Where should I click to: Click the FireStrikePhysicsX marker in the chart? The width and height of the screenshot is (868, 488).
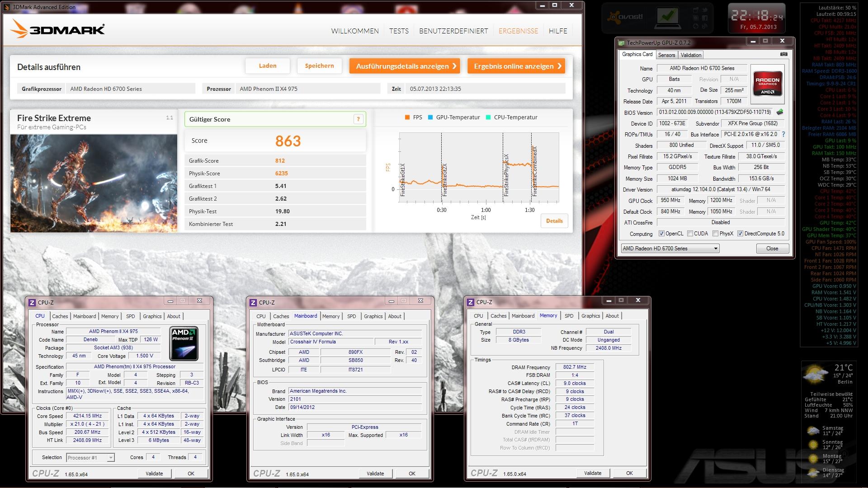tap(506, 175)
